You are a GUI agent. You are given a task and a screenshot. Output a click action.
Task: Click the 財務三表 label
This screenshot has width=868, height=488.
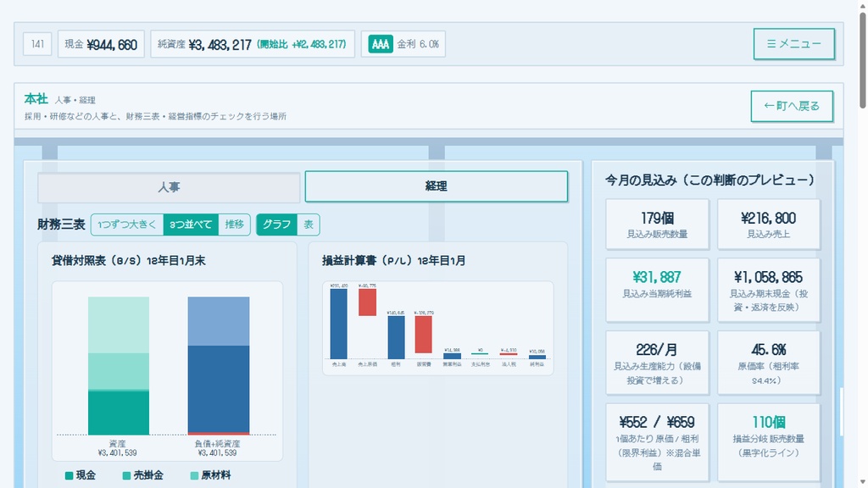click(x=61, y=225)
